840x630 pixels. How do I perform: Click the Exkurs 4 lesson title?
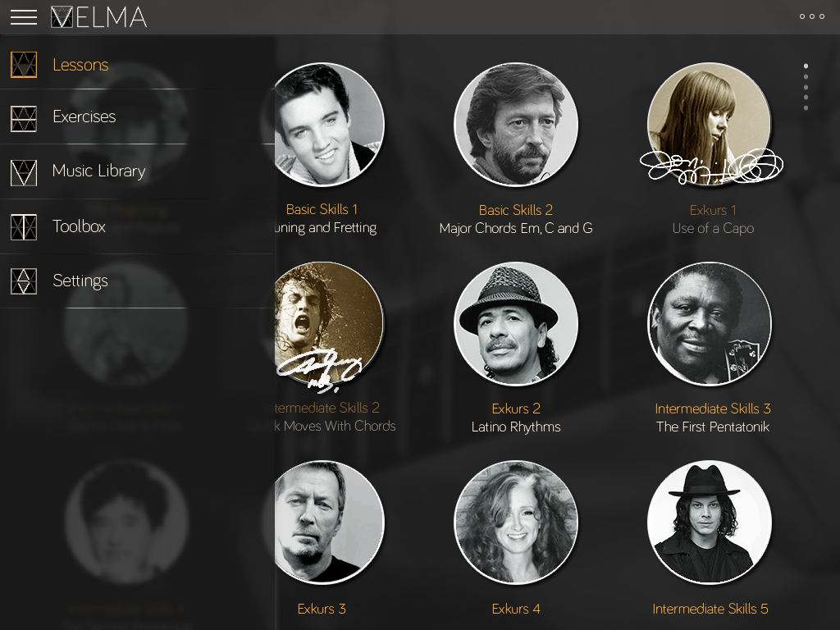(x=516, y=609)
